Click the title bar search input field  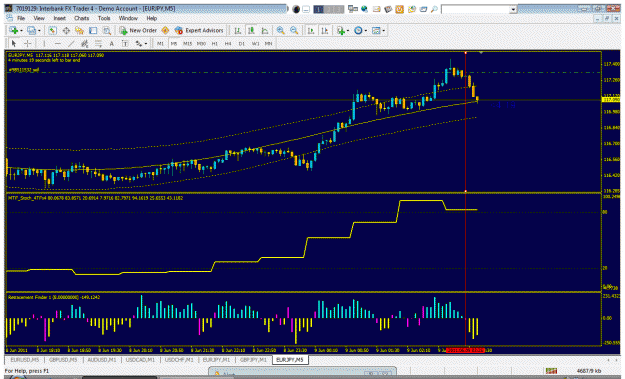click(476, 9)
